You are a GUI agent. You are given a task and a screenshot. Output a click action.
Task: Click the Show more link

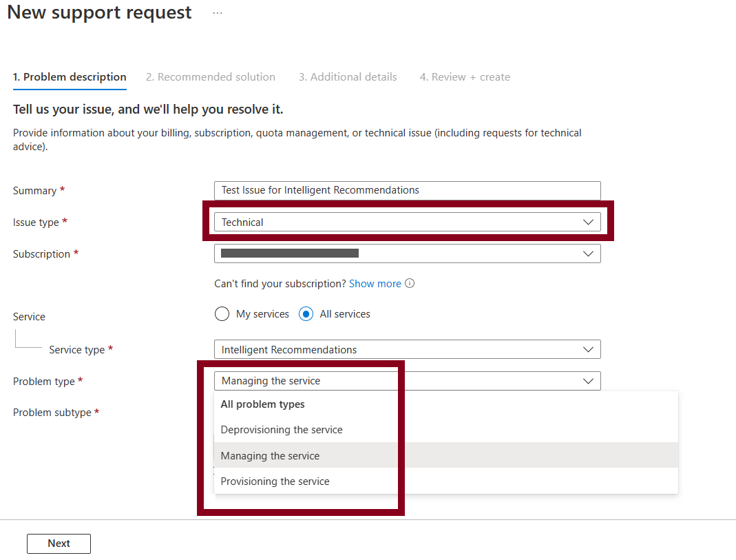(x=375, y=283)
